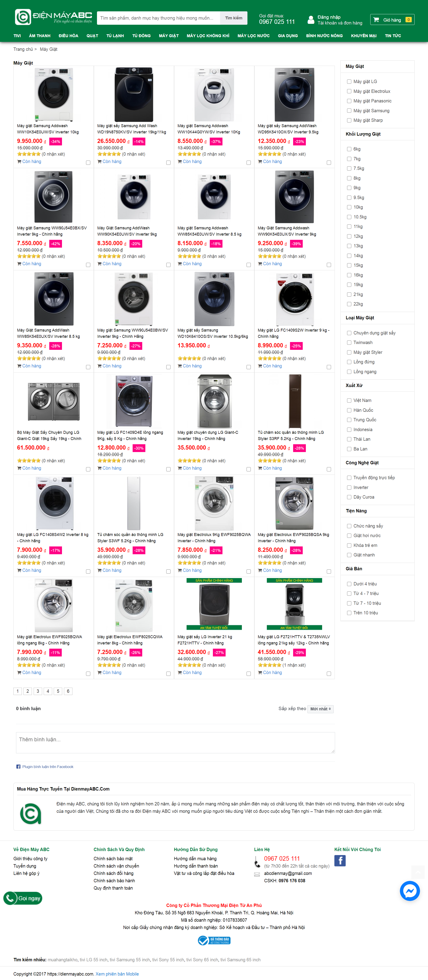Open the Chính sách bảo hành link
Image resolution: width=428 pixels, height=980 pixels.
pyautogui.click(x=114, y=881)
